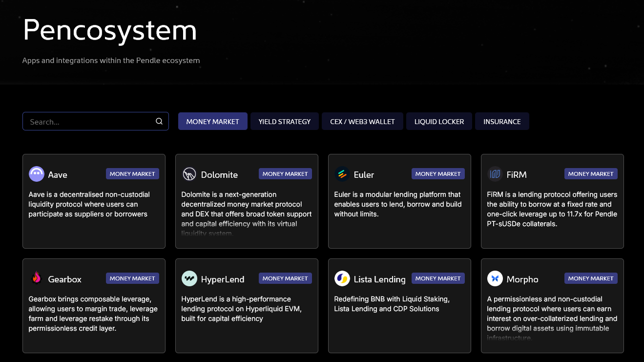
Task: Click the HyperLend description text
Action: point(242,309)
